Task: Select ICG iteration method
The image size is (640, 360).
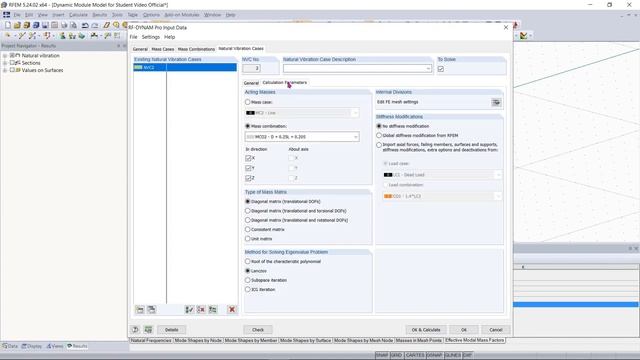Action: click(247, 289)
